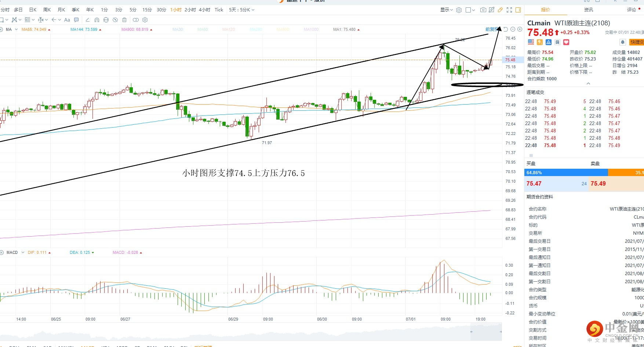Switch chart to fullscreen mode

tap(509, 10)
